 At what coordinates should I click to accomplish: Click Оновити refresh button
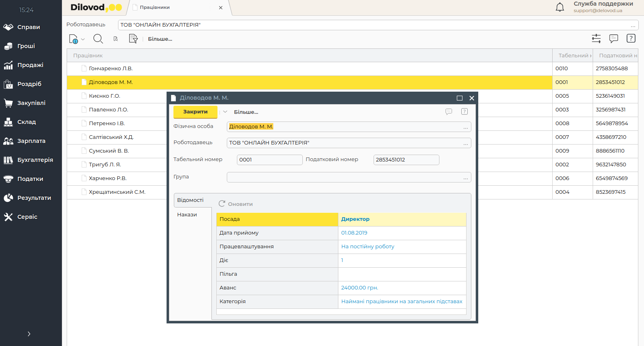pos(236,204)
